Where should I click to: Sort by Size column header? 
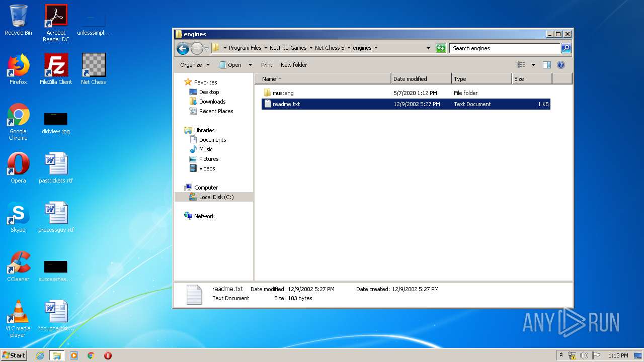[x=532, y=79]
